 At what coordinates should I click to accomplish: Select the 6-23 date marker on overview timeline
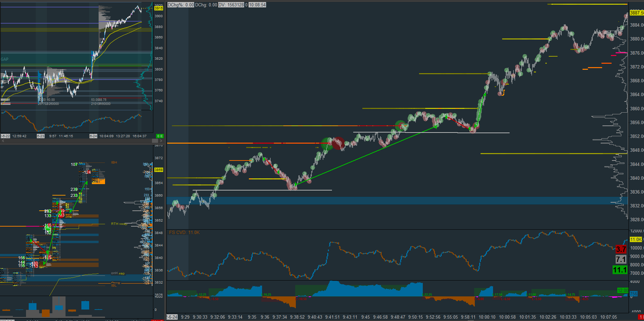pyautogui.click(x=41, y=136)
